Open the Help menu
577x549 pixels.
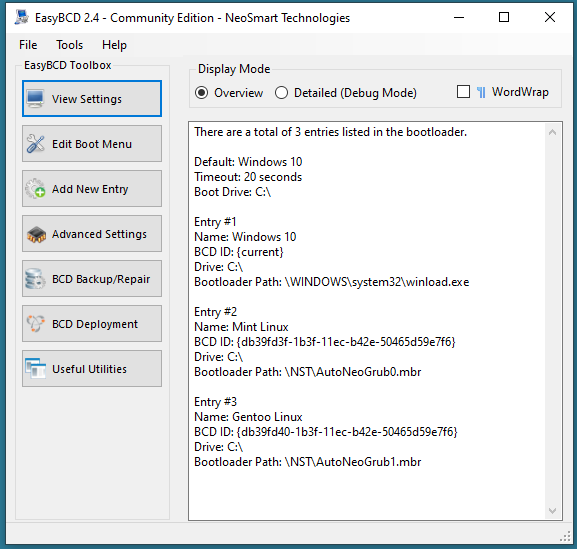(x=114, y=45)
